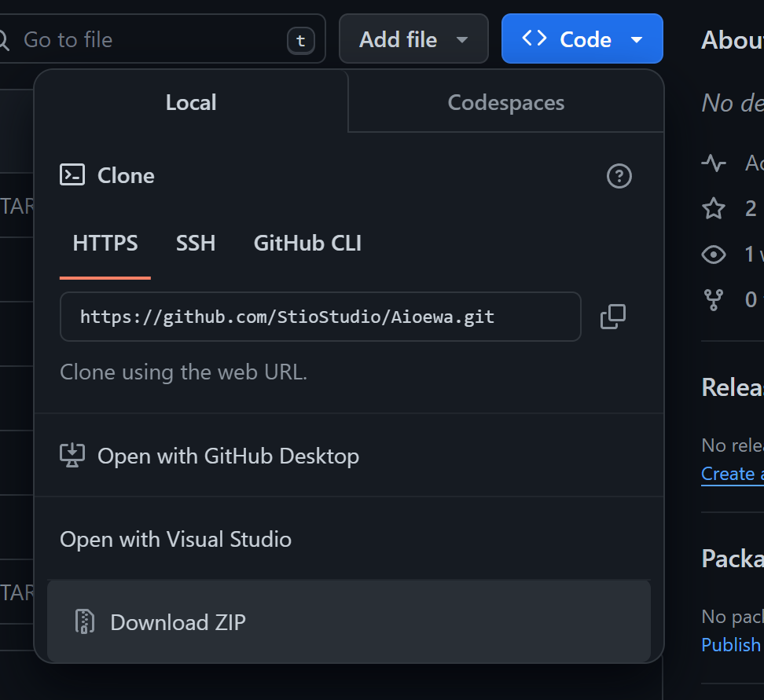Copy the HTTPS clone URL to clipboard

tap(612, 317)
